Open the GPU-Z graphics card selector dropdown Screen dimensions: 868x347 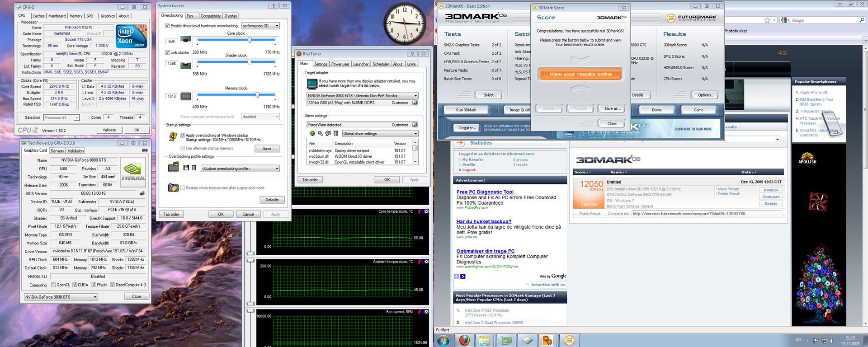61,297
